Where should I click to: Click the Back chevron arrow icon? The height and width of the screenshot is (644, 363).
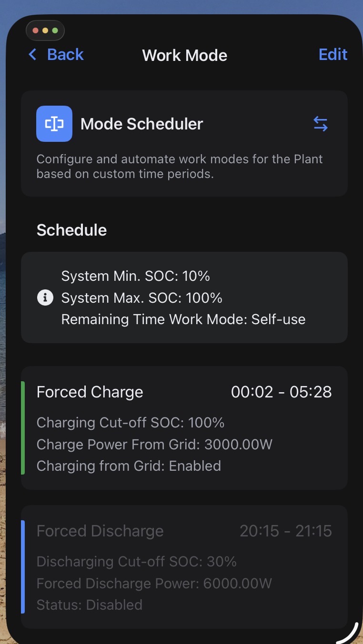(x=32, y=55)
